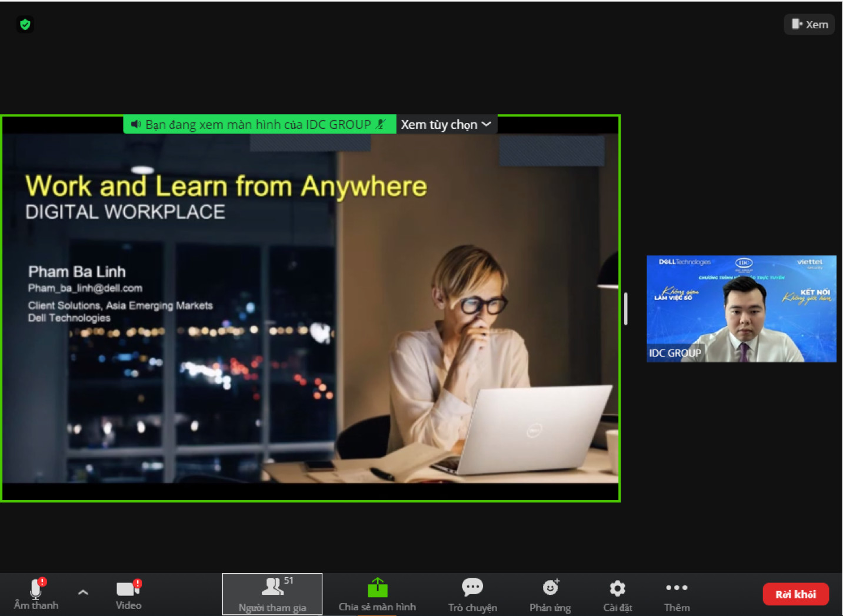Click the Pham_ba_linh@dell.com email text
This screenshot has height=616, width=843.
[85, 288]
